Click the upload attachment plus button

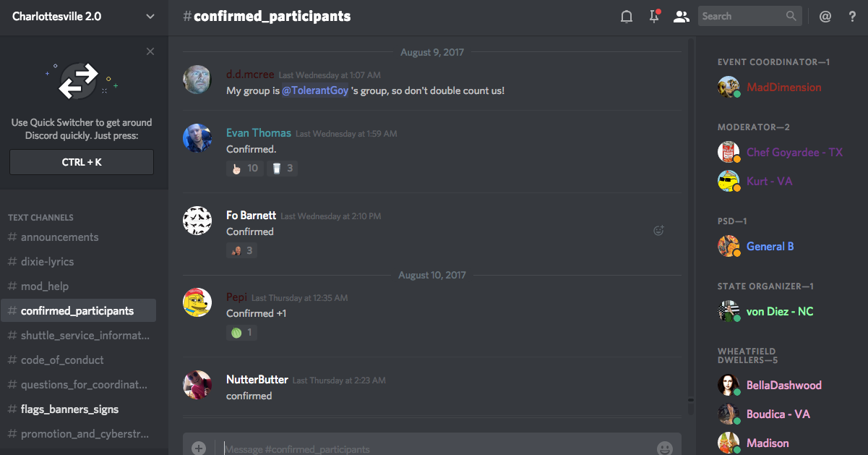tap(199, 448)
